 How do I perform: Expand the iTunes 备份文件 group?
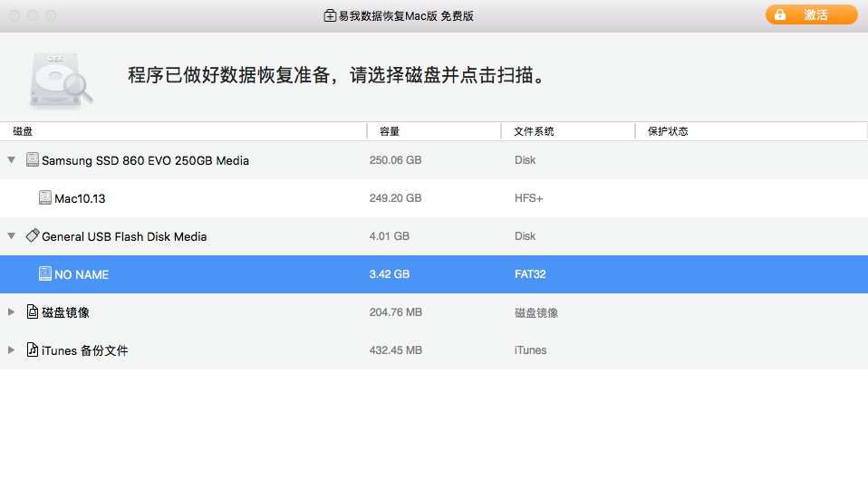point(11,350)
